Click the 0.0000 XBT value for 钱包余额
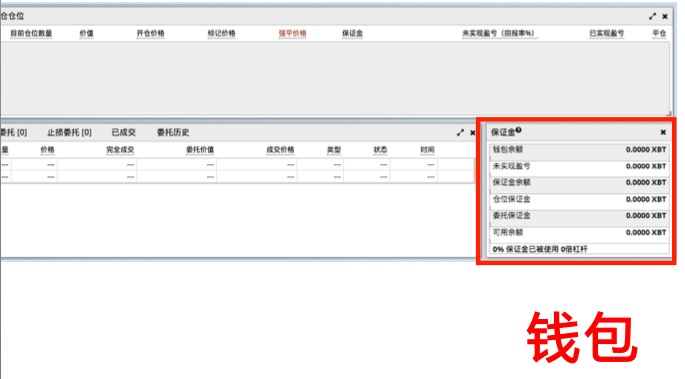 point(646,149)
